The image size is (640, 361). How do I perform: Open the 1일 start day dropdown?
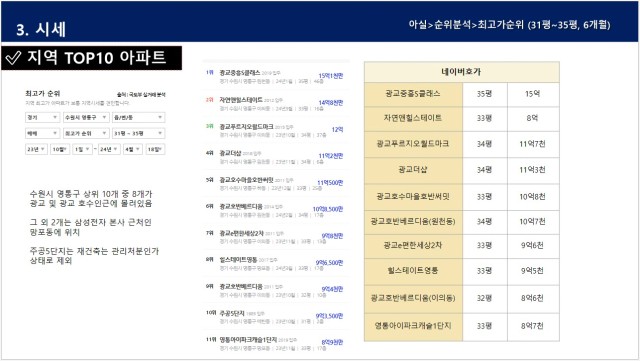[82, 149]
